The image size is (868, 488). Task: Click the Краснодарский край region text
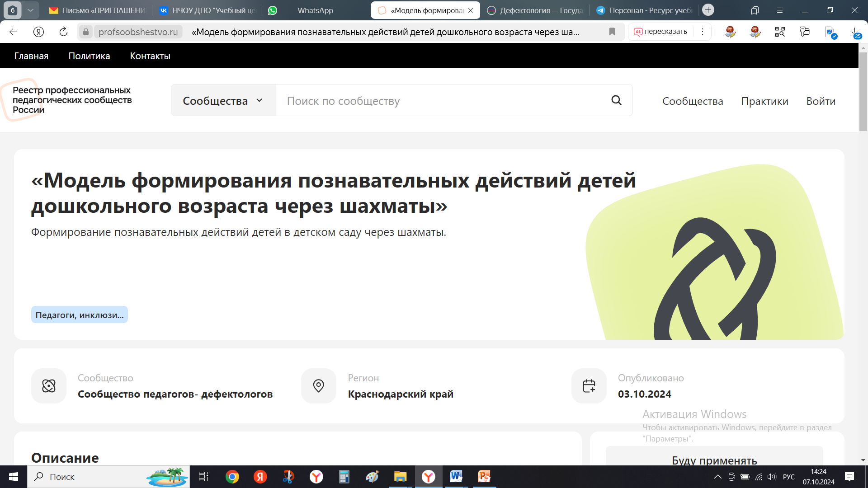point(401,394)
